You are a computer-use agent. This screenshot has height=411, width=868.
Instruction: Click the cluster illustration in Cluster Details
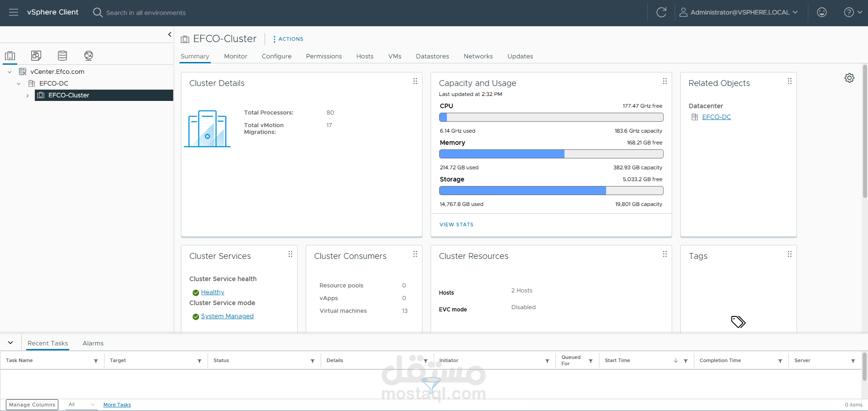207,129
